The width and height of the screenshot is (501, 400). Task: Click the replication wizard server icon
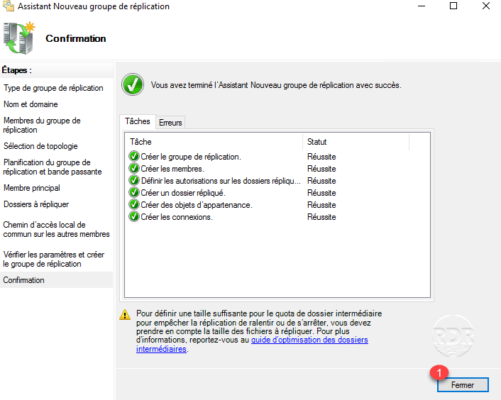[x=19, y=38]
